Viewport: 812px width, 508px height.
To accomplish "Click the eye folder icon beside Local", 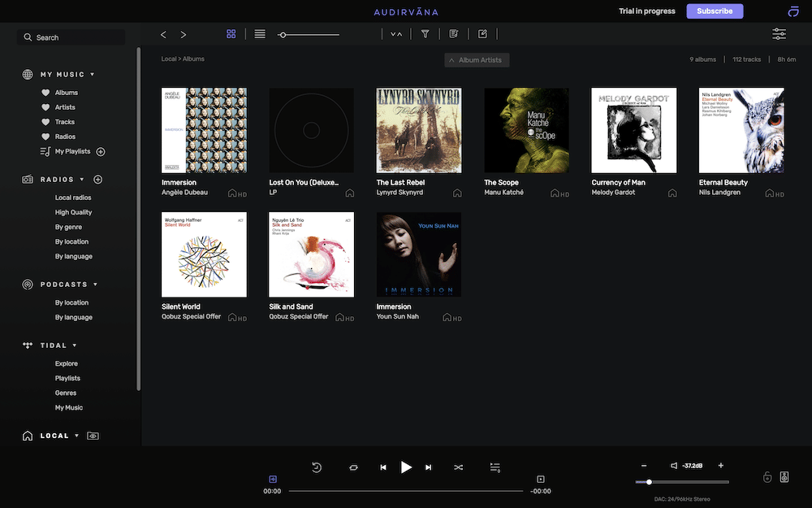I will pyautogui.click(x=93, y=436).
